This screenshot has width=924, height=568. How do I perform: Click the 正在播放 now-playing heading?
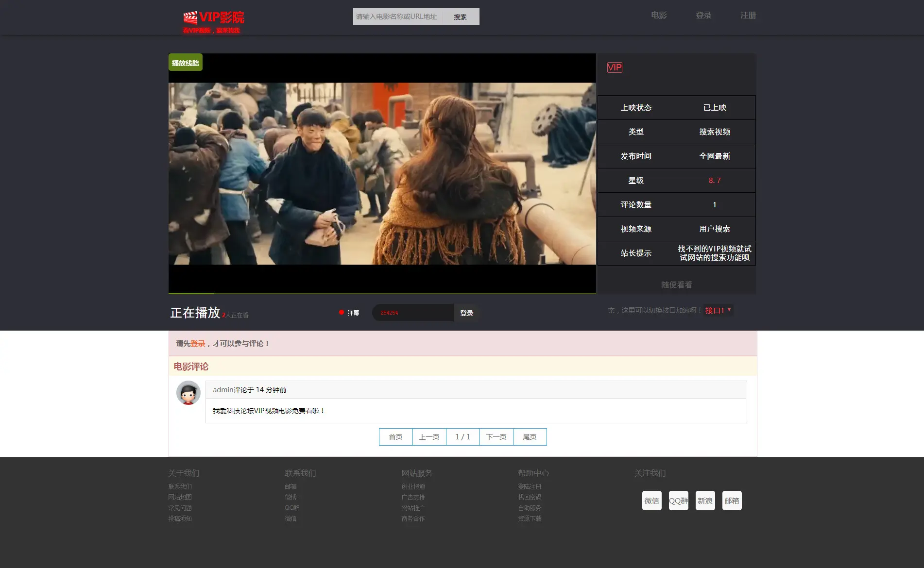pos(195,313)
